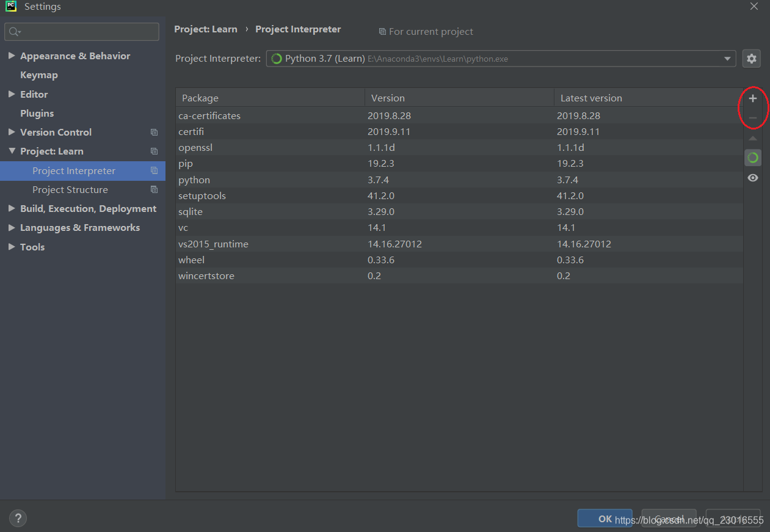Sort by the Version column header

click(x=459, y=98)
